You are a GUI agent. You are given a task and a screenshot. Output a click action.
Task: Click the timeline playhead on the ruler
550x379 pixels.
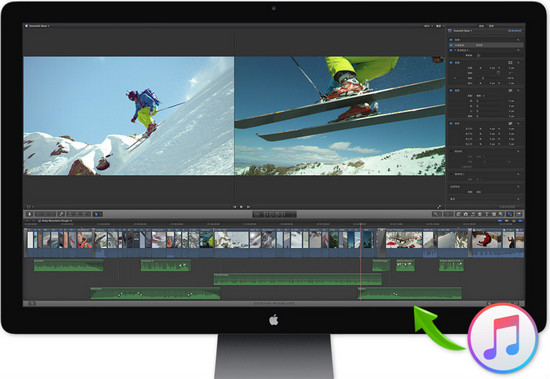tap(360, 224)
